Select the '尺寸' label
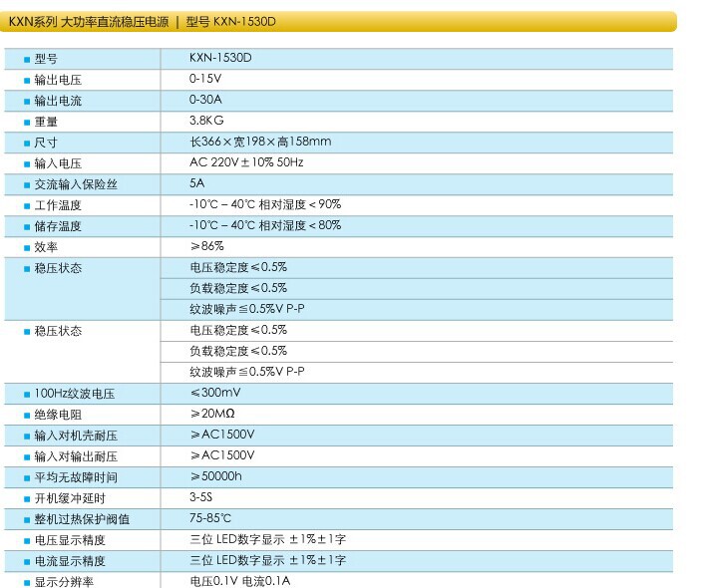The width and height of the screenshot is (701, 588). pos(46,143)
